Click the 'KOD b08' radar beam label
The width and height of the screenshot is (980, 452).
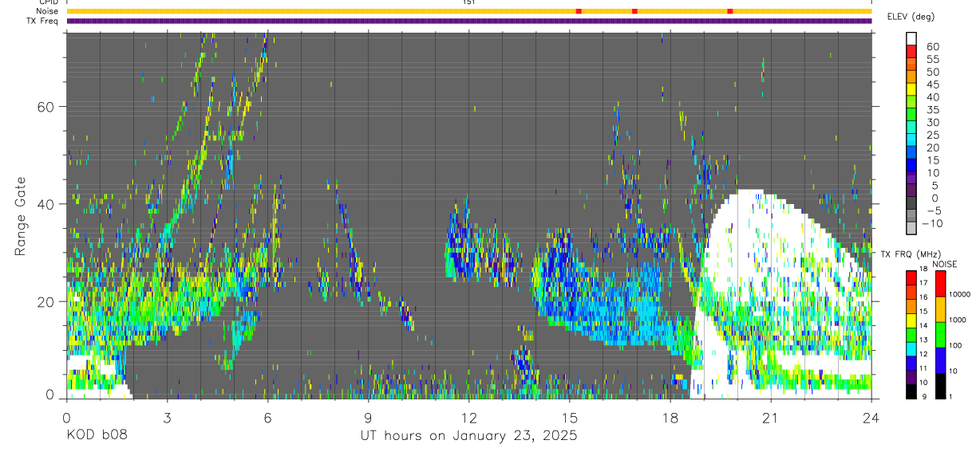[96, 435]
